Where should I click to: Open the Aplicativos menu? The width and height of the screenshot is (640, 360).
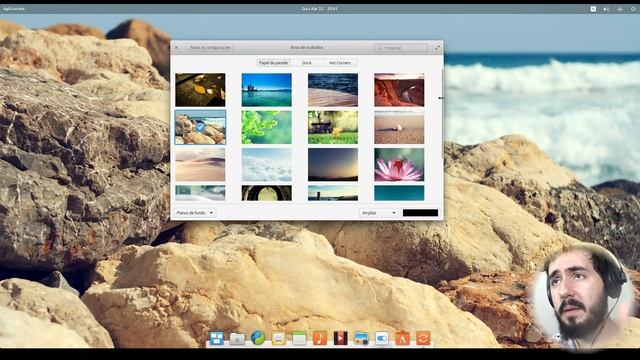click(14, 9)
